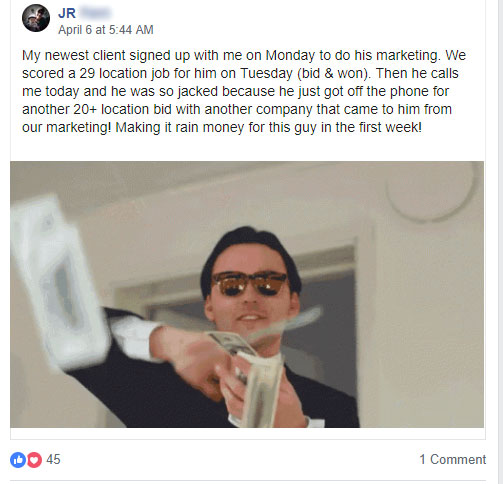Click the '(bid & won)' text
The image size is (503, 484).
(x=334, y=73)
